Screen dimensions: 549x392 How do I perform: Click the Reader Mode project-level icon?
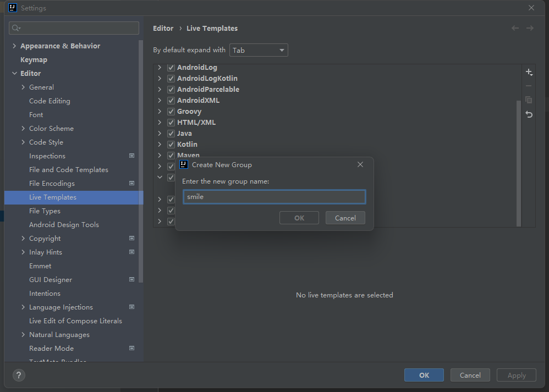point(131,348)
